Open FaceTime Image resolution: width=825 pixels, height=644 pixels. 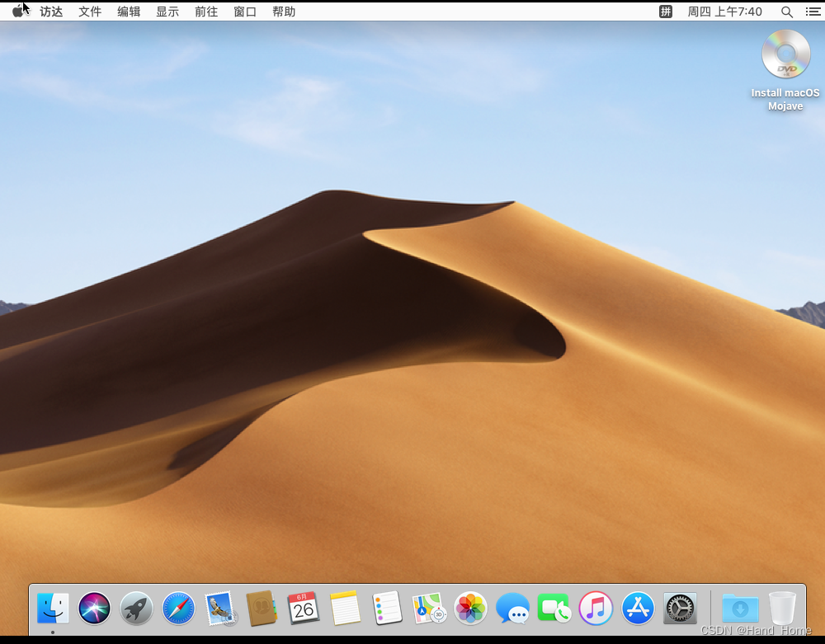point(554,609)
